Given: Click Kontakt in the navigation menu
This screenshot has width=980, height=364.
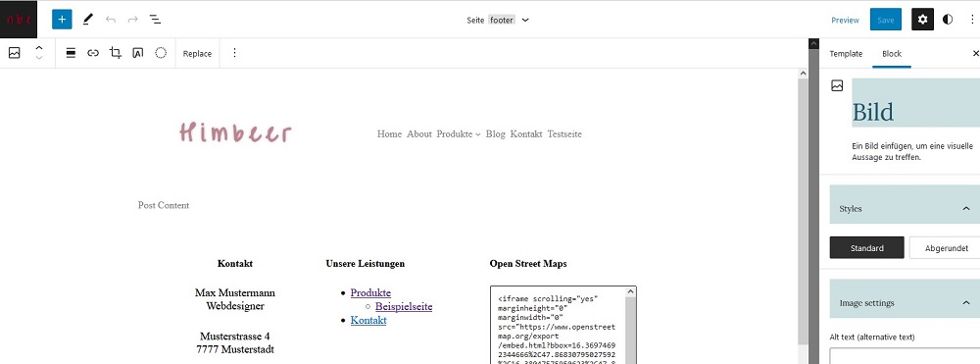Looking at the screenshot, I should click(526, 133).
